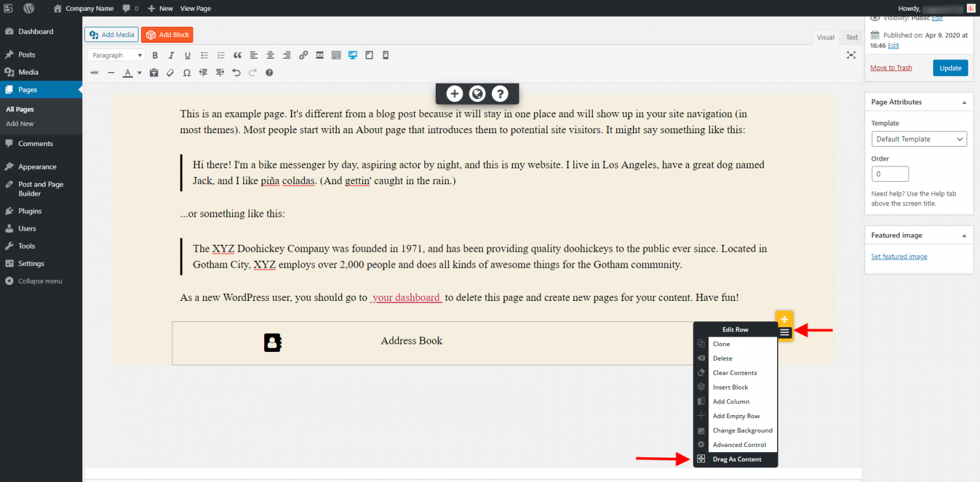Viewport: 980px width, 482px height.
Task: Click the blockquote icon
Action: coord(237,55)
